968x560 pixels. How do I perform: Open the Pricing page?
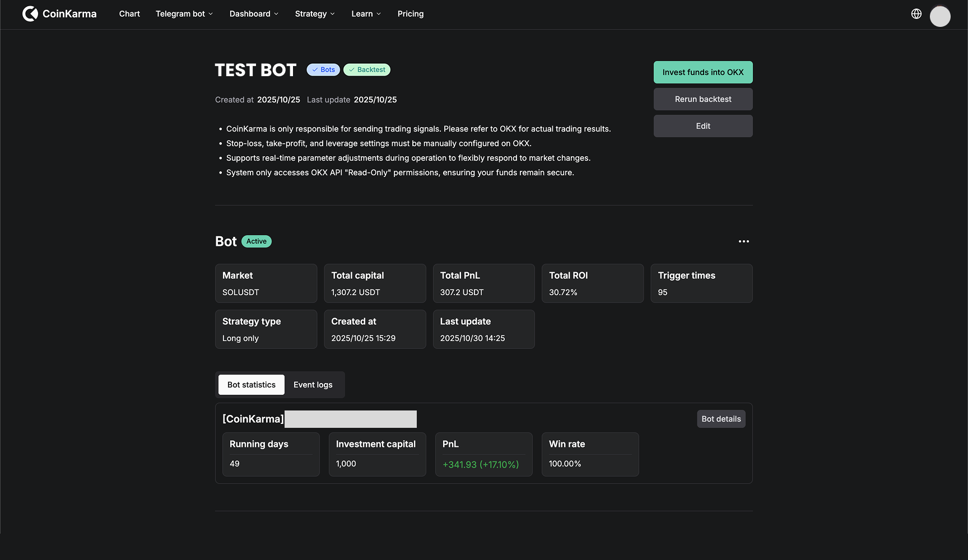click(410, 14)
